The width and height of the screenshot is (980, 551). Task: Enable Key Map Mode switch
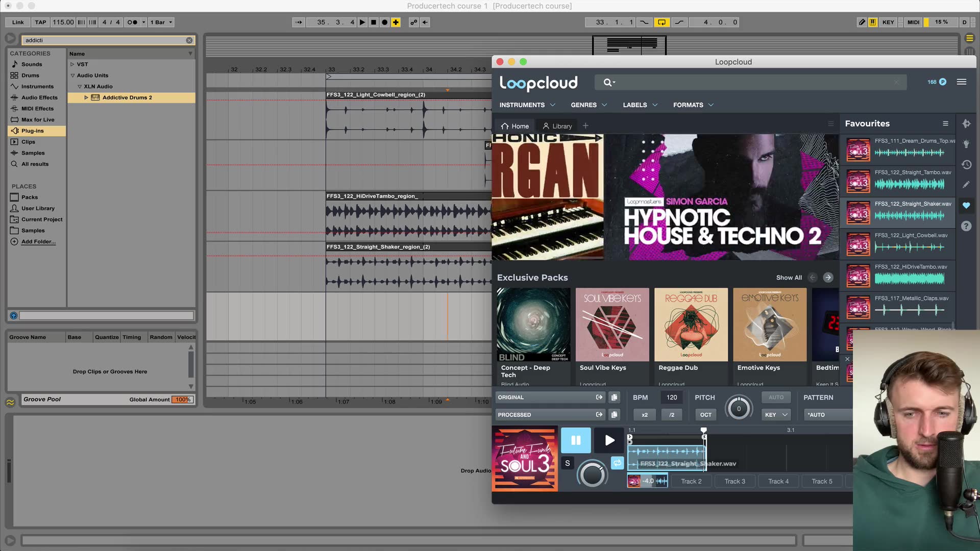pyautogui.click(x=888, y=22)
